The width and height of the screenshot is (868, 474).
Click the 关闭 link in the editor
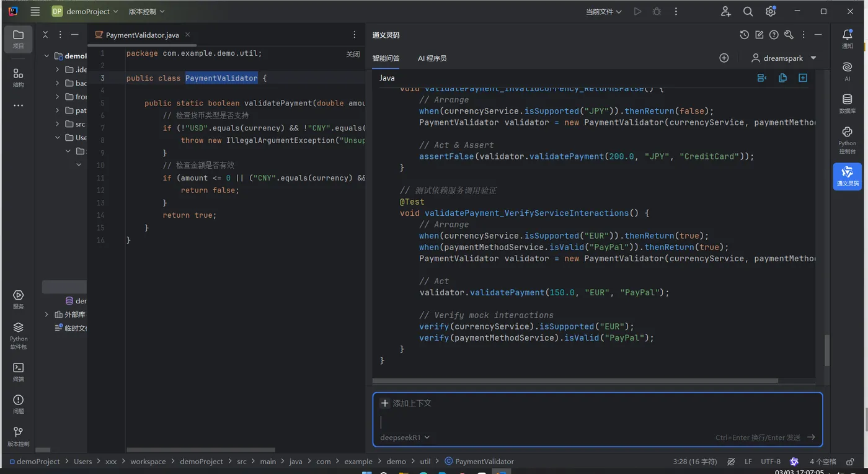point(353,55)
